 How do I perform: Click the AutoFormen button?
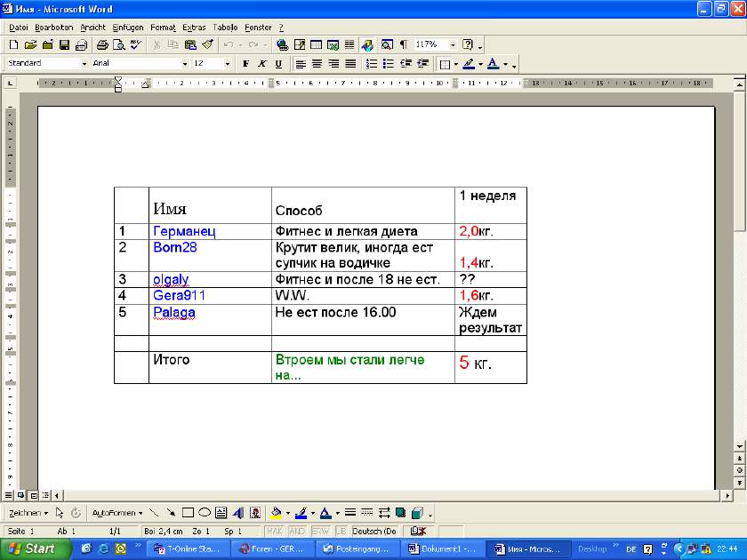(116, 513)
